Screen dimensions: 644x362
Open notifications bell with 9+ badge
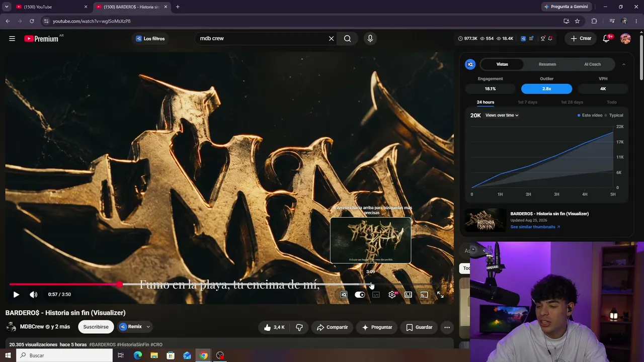point(607,39)
